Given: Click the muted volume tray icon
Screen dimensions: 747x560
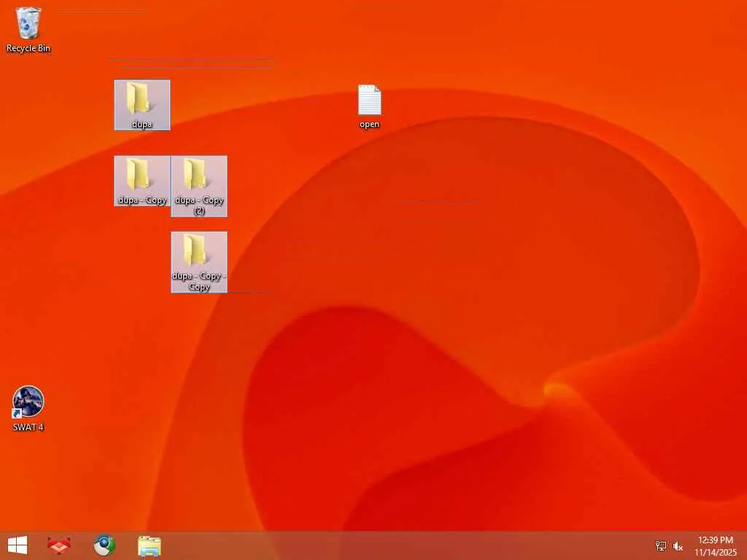Looking at the screenshot, I should (x=678, y=546).
